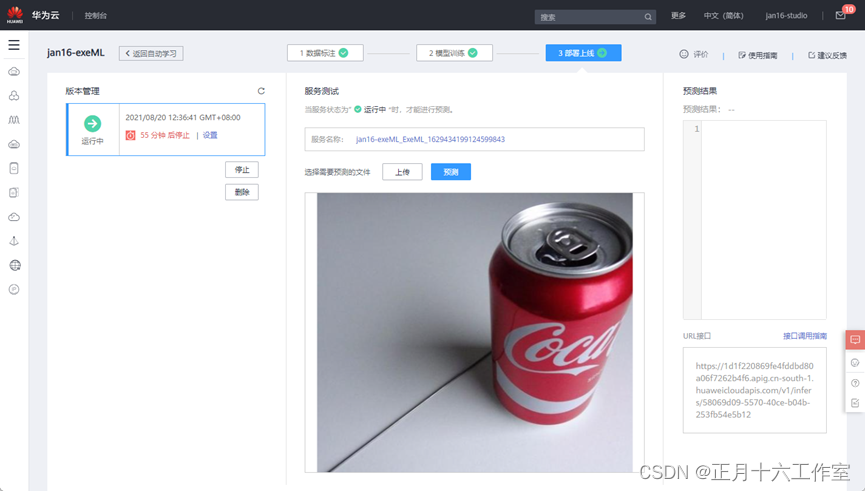The width and height of the screenshot is (865, 491).
Task: Click the 55 分钟后停止 countdown text
Action: 164,135
